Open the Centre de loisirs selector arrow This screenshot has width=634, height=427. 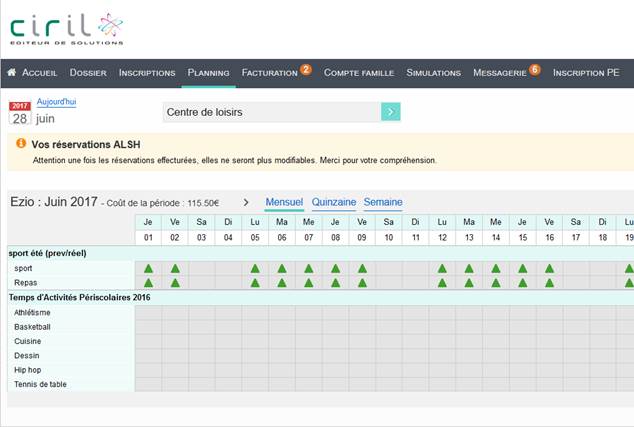pos(391,112)
